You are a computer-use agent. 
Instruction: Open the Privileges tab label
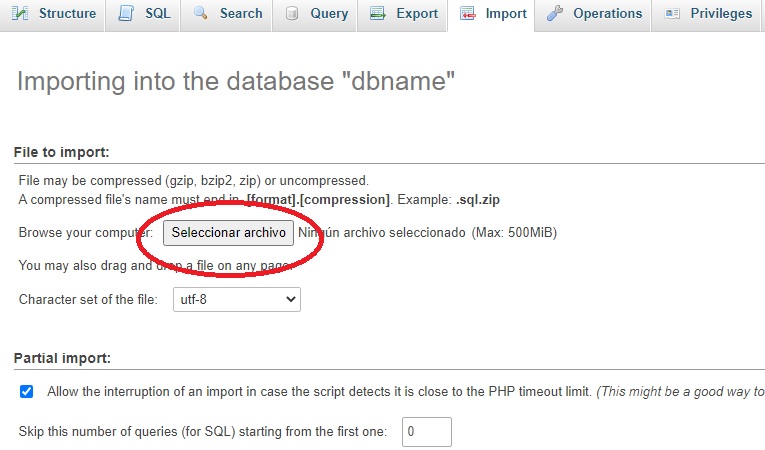(721, 13)
